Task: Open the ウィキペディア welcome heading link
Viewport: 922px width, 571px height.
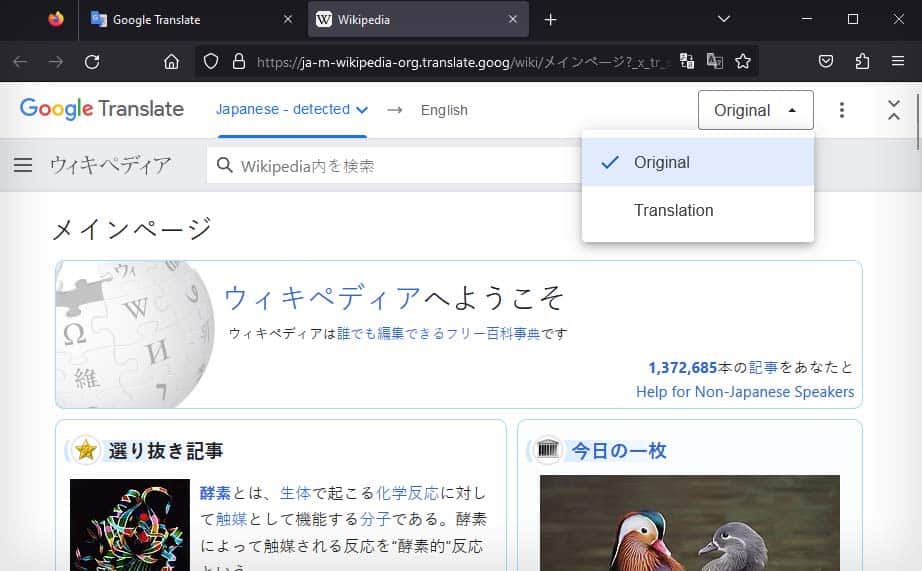Action: click(x=323, y=298)
